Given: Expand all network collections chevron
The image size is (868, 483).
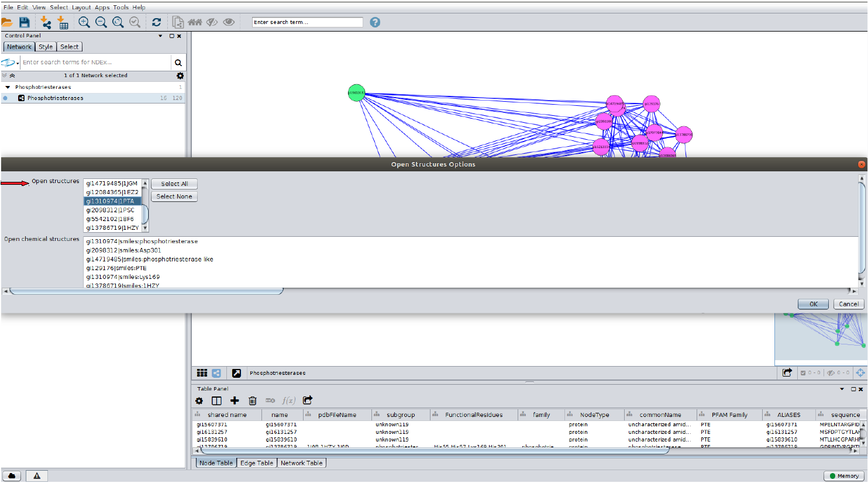Looking at the screenshot, I should click(x=5, y=75).
